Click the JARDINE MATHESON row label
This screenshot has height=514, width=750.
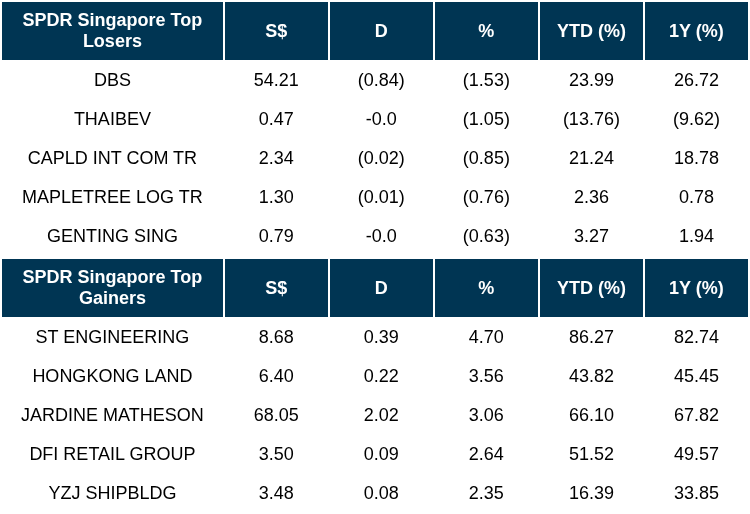[112, 415]
